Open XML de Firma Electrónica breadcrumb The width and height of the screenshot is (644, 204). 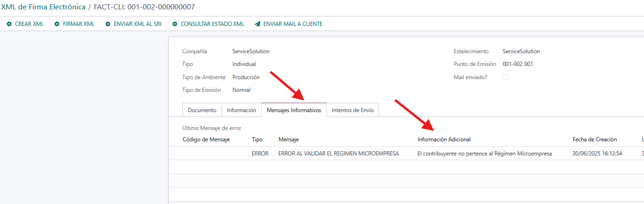tap(43, 7)
